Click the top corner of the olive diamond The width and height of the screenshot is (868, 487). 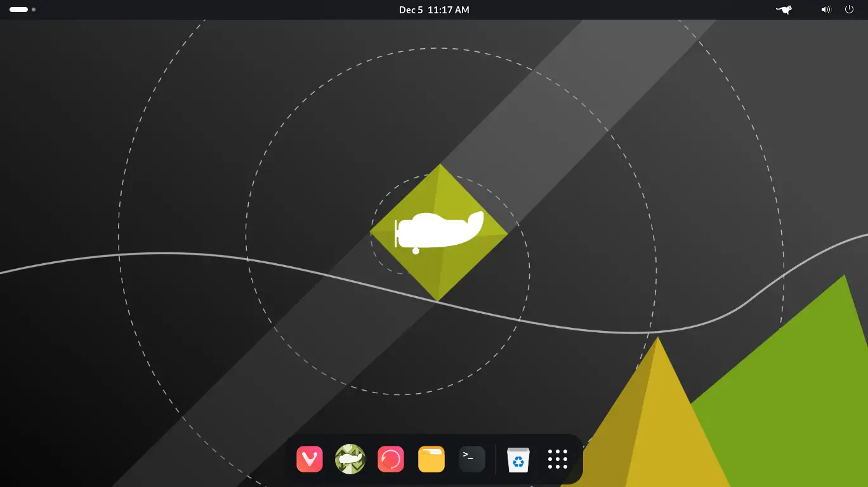point(439,168)
